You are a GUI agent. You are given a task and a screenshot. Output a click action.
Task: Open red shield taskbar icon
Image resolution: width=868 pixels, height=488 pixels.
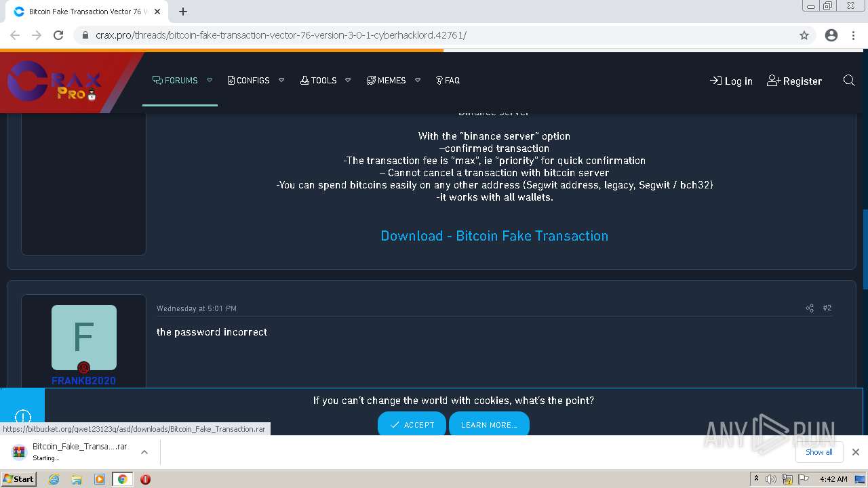coord(145,479)
